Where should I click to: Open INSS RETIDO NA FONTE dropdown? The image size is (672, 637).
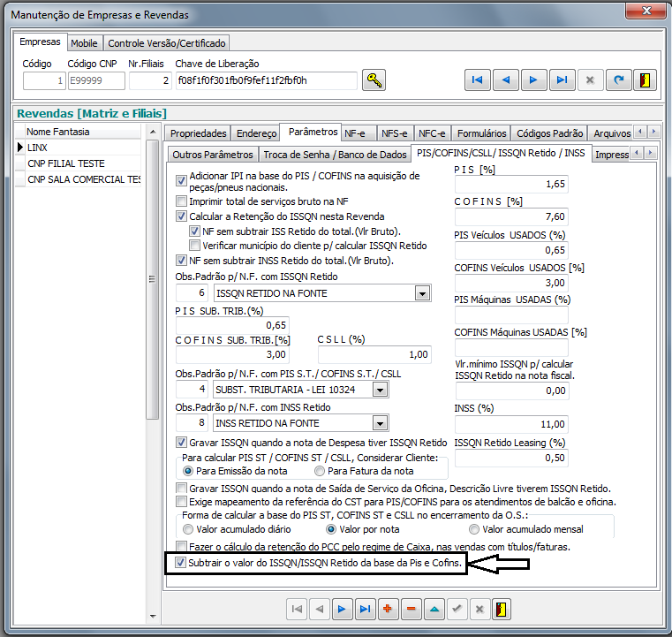tap(380, 423)
